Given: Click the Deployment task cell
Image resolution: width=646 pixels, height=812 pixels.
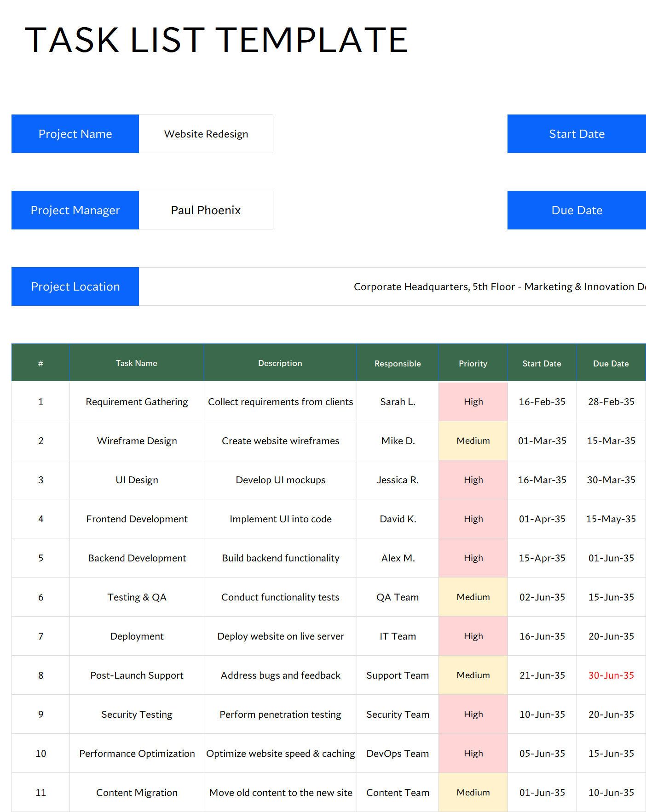Looking at the screenshot, I should click(137, 636).
